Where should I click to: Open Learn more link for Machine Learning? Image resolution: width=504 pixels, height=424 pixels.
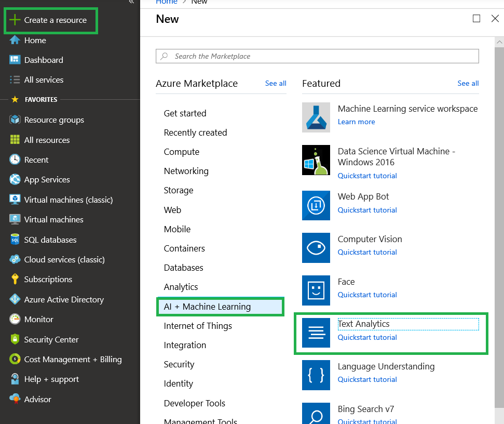[x=356, y=122]
